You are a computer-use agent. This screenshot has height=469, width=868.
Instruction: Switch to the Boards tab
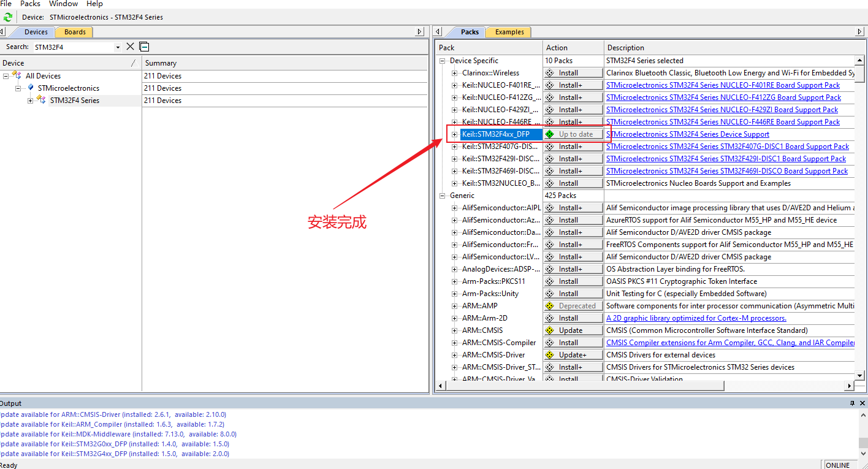coord(75,32)
